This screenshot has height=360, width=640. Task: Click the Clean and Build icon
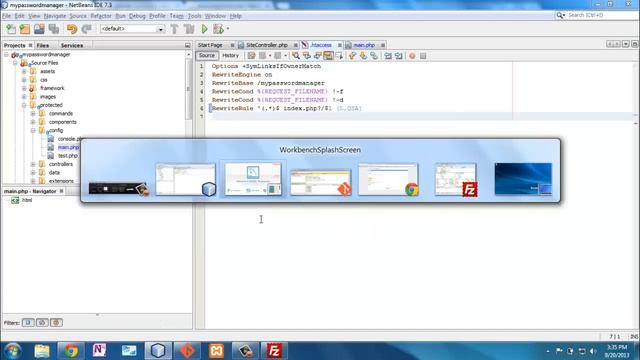(189, 29)
